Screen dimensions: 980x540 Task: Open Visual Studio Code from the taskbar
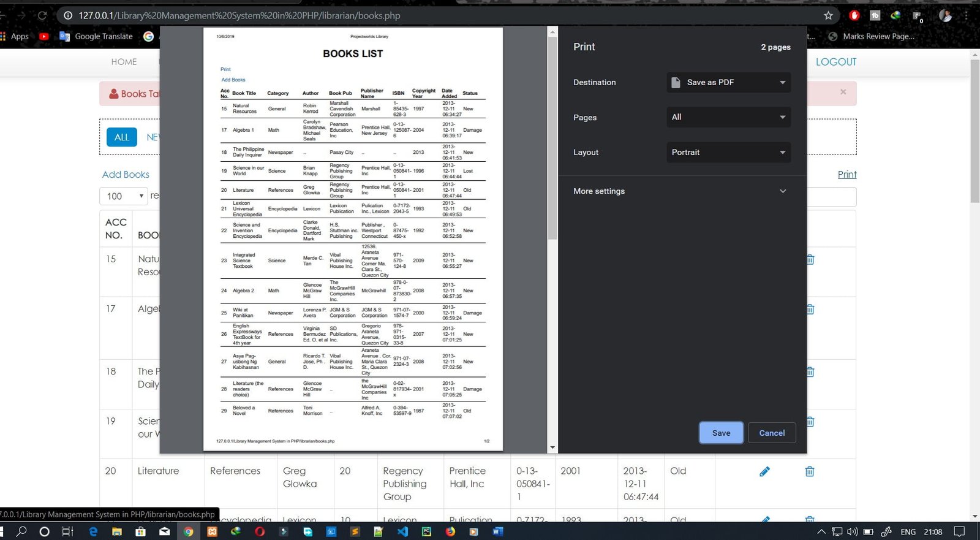click(402, 531)
